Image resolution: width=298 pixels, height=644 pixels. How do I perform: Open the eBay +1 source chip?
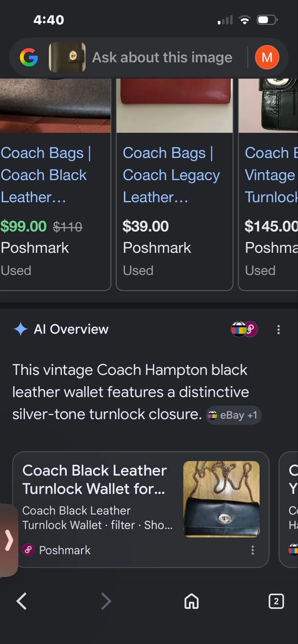tap(233, 415)
